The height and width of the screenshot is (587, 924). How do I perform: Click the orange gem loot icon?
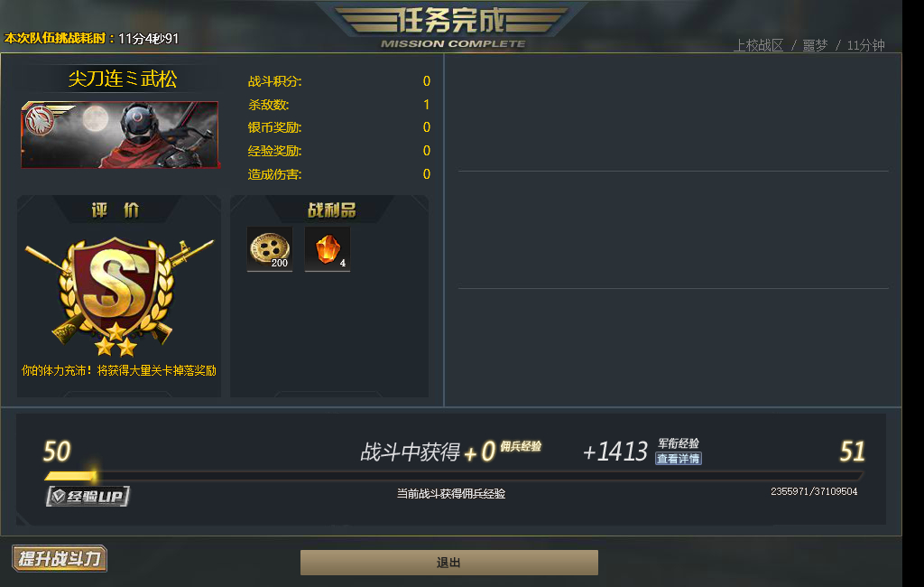[x=328, y=249]
